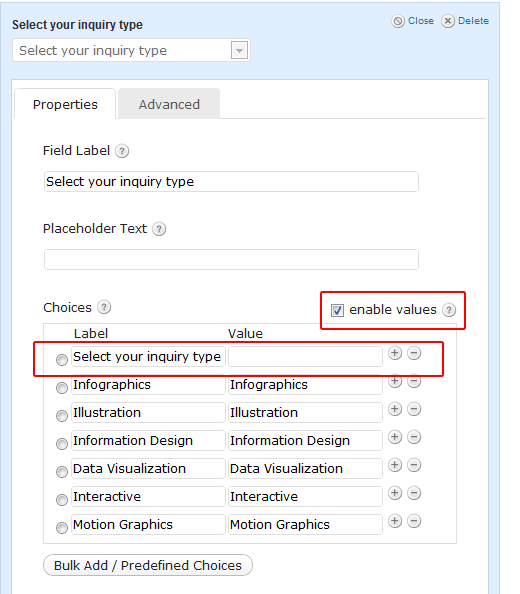The image size is (520, 594).
Task: Edit the Illustration label field
Action: point(148,413)
